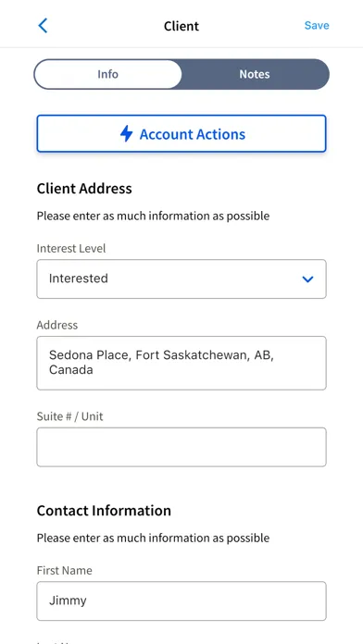The width and height of the screenshot is (363, 644).
Task: Click the lightning bolt icon in Account Actions
Action: tap(127, 134)
